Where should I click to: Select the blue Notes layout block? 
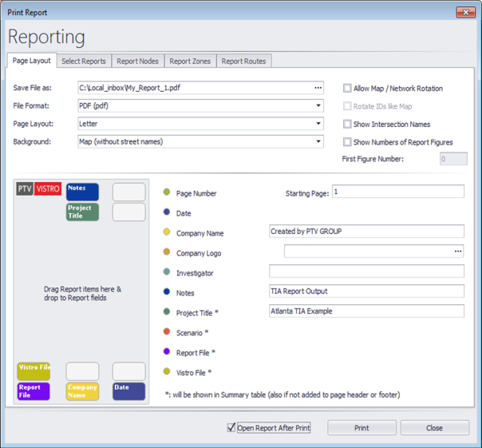pos(82,192)
